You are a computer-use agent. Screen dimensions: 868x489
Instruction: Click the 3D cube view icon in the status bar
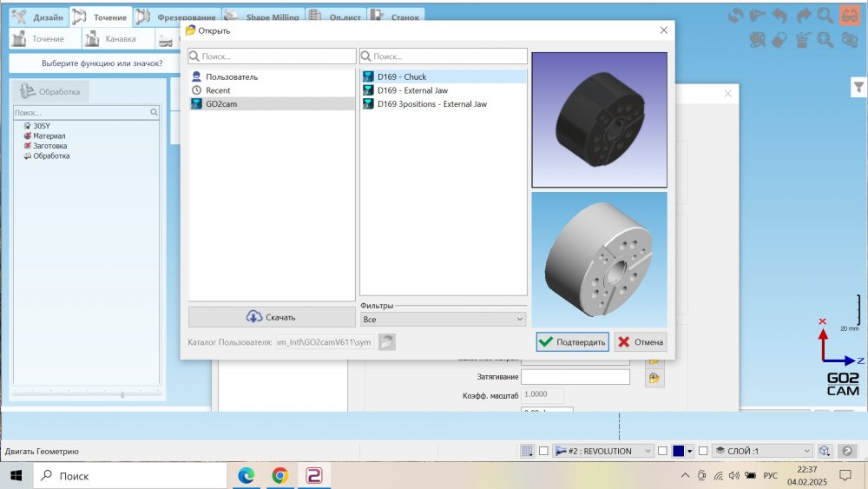click(825, 451)
